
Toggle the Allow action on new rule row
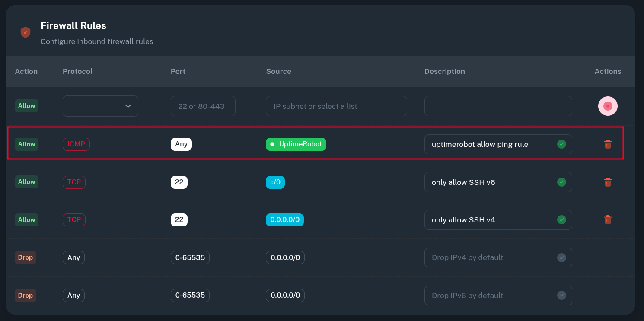[26, 106]
